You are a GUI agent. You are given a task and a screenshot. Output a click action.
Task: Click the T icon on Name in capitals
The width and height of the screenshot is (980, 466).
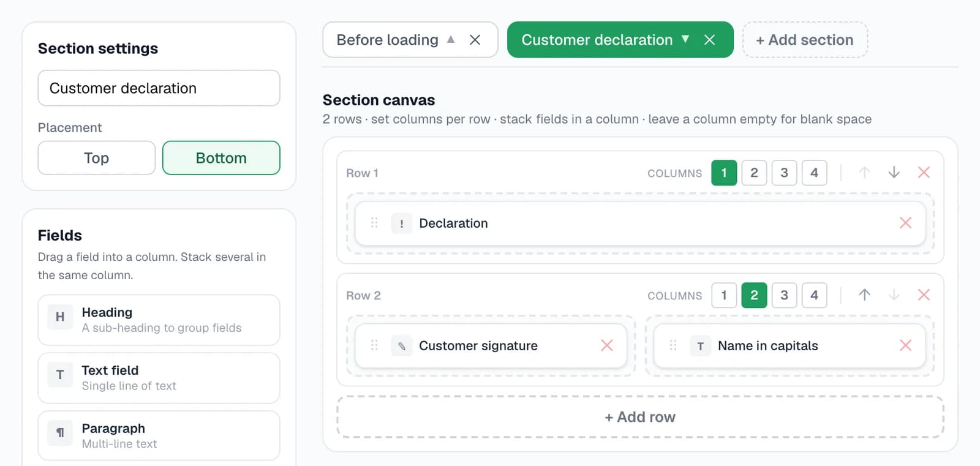click(700, 346)
